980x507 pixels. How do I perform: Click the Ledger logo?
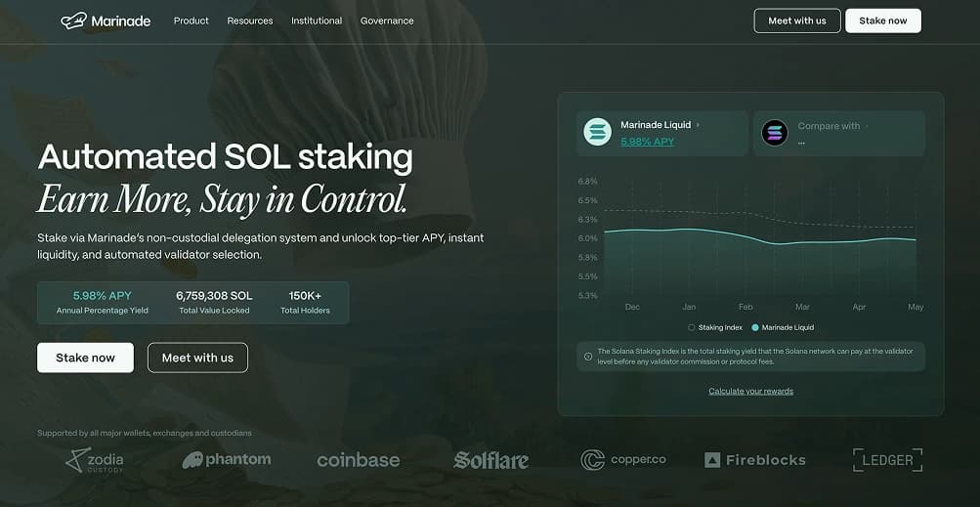[887, 460]
